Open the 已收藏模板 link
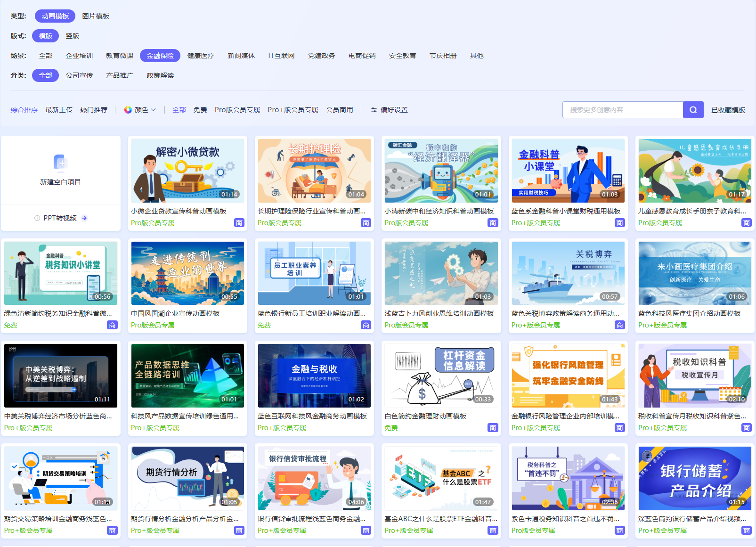This screenshot has height=547, width=756. click(x=728, y=110)
